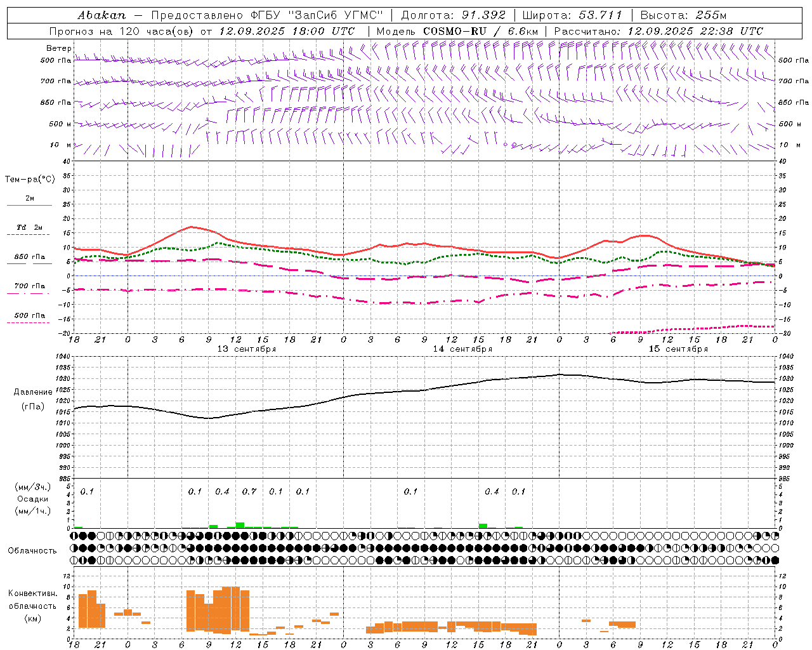
Task: Click the tallest green precipitation bar
Action: pyautogui.click(x=240, y=525)
